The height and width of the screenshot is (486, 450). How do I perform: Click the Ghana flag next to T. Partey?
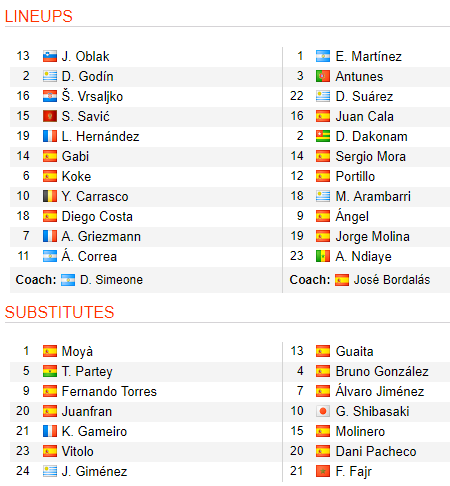50,371
